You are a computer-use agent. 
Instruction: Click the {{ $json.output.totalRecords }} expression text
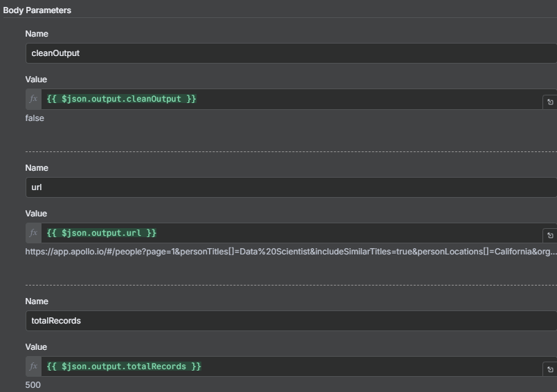tap(124, 366)
